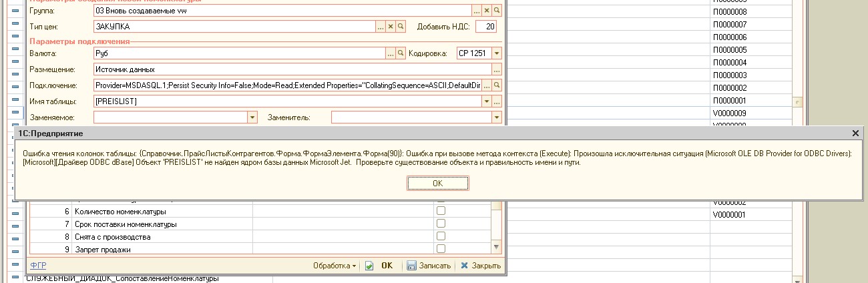Expand the Имя таблицы dropdown arrow
Screen dimensions: 868x283
[x=487, y=101]
